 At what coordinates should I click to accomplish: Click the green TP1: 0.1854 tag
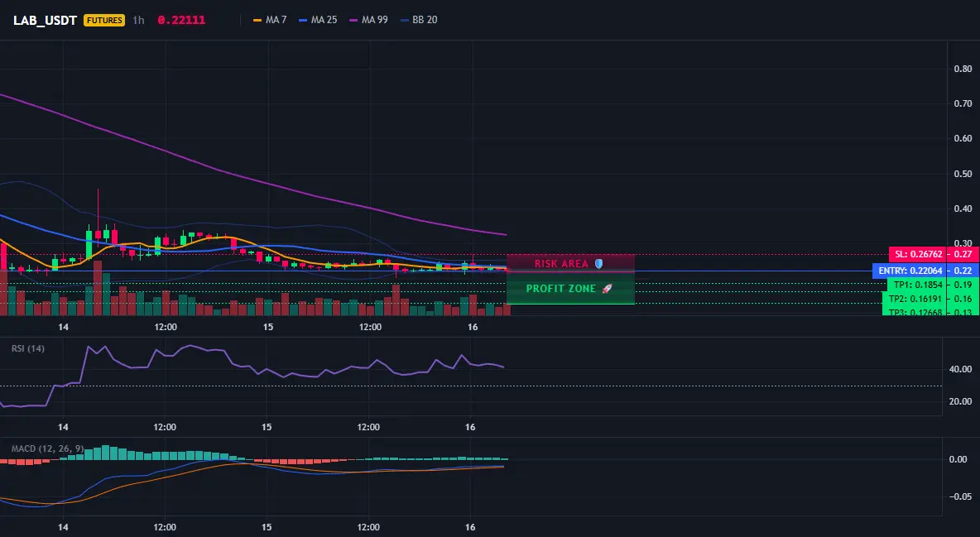pyautogui.click(x=917, y=285)
